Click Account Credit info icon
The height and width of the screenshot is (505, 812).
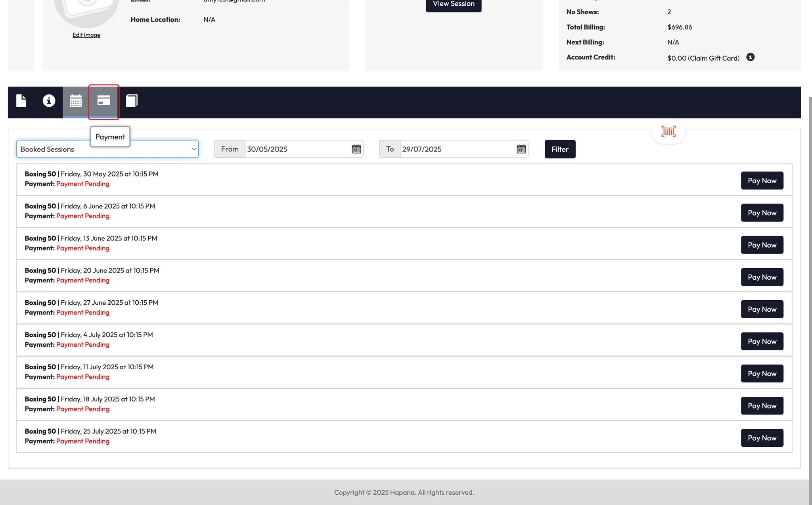point(750,57)
